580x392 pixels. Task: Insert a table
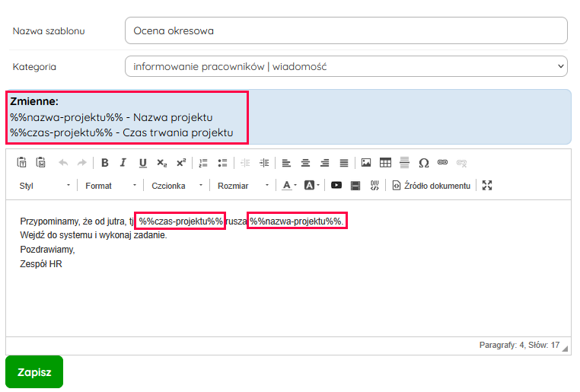tap(385, 162)
